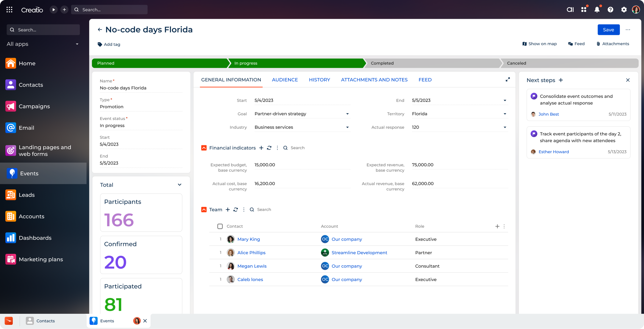Click the Creatio AI assistant icon
644x329 pixels.
(x=570, y=9)
